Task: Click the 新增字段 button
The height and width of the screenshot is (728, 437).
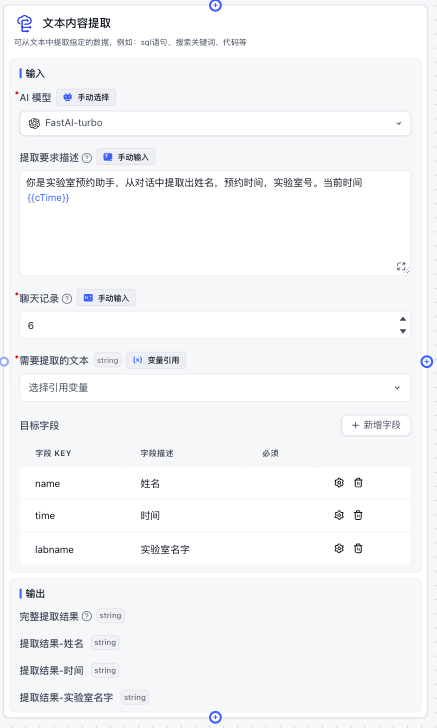Action: point(376,425)
